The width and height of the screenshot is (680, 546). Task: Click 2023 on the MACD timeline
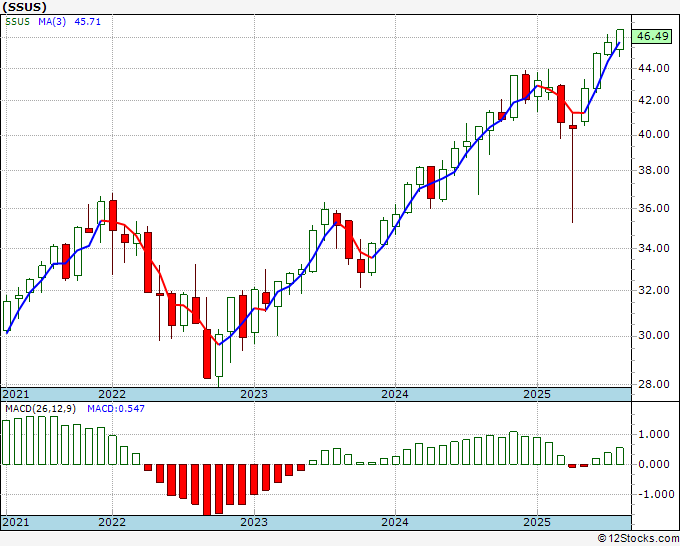pos(254,522)
